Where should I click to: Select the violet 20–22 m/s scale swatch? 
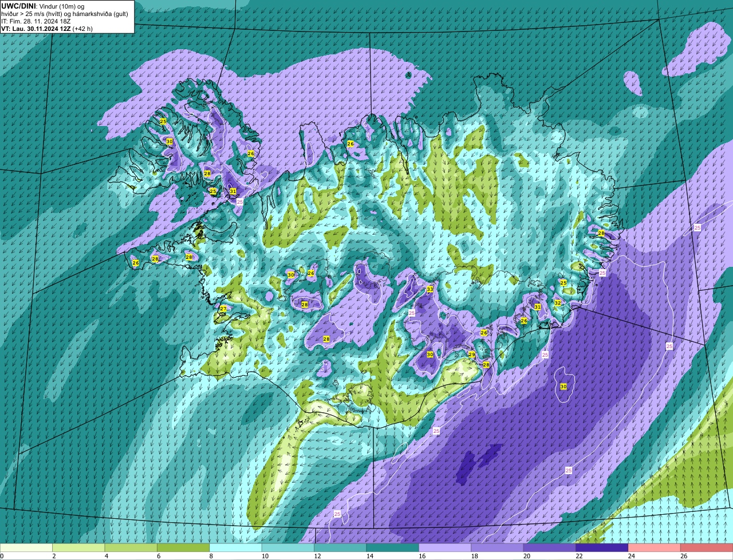pos(550,547)
